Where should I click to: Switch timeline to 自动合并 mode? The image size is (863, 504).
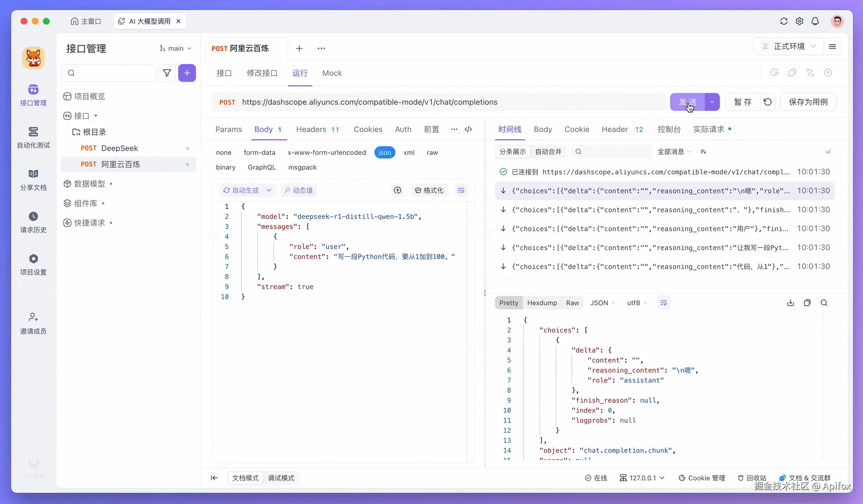pyautogui.click(x=548, y=152)
